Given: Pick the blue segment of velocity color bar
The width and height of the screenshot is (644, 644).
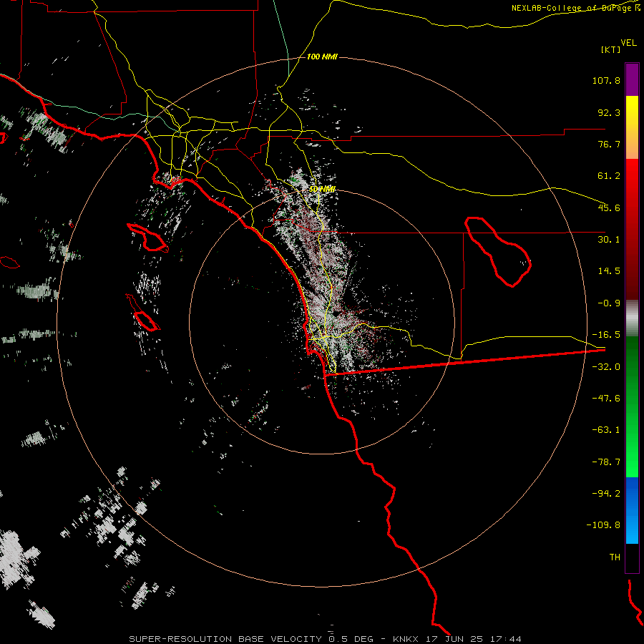Looking at the screenshot, I should click(x=632, y=510).
